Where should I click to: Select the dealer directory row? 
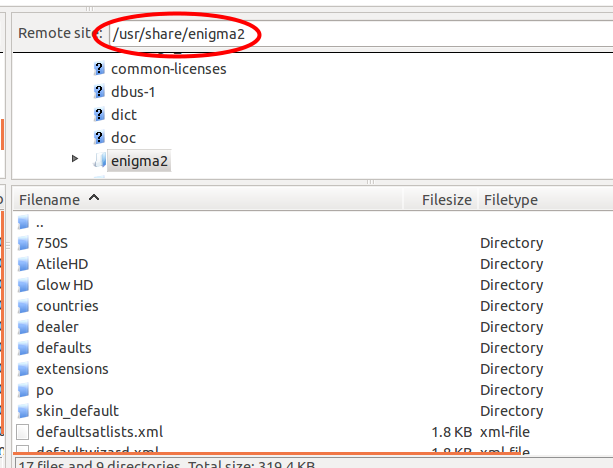(x=313, y=327)
